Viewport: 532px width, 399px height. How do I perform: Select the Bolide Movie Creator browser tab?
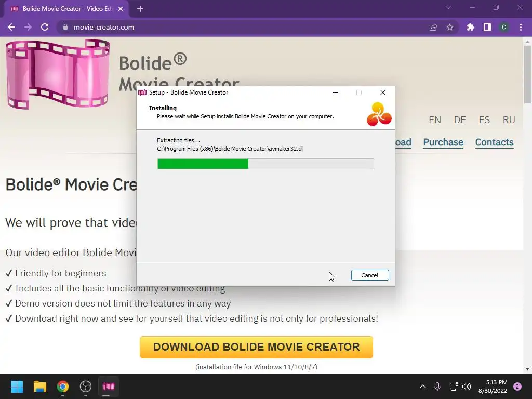coord(66,9)
